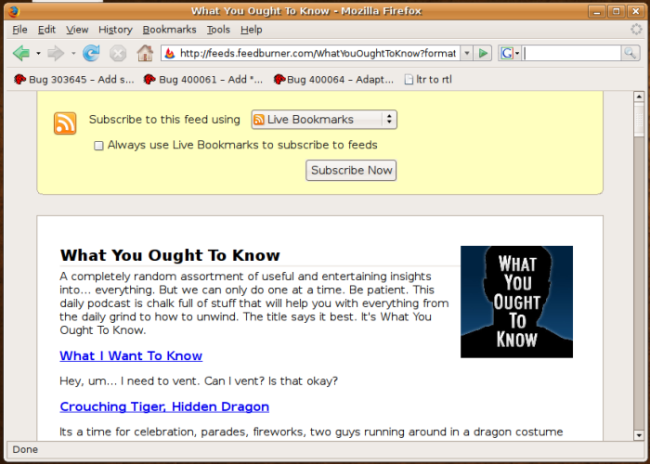Click the vertical scrollbar thumb

point(638,120)
